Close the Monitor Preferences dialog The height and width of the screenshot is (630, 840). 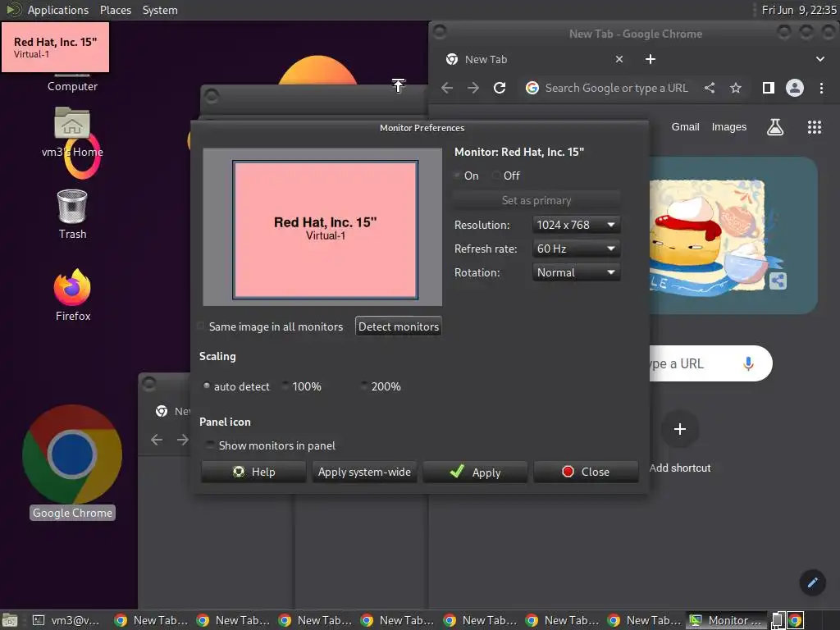586,472
